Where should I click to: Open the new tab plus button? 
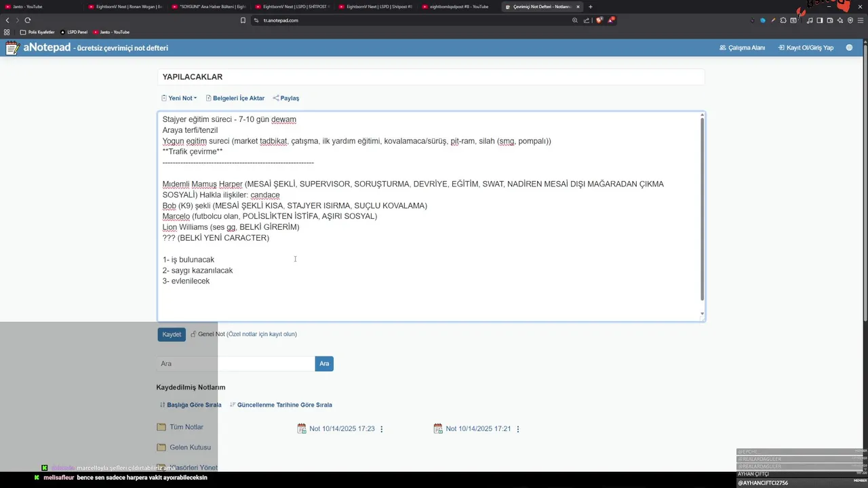pyautogui.click(x=590, y=7)
